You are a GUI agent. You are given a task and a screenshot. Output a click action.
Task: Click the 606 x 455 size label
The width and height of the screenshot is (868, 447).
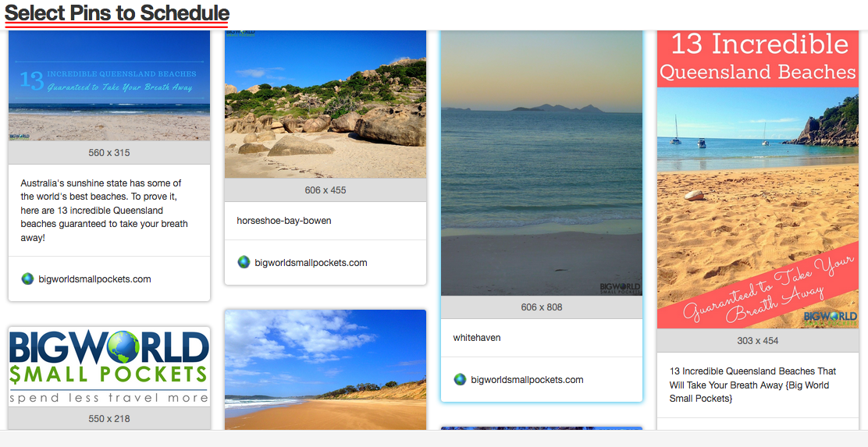coord(325,190)
